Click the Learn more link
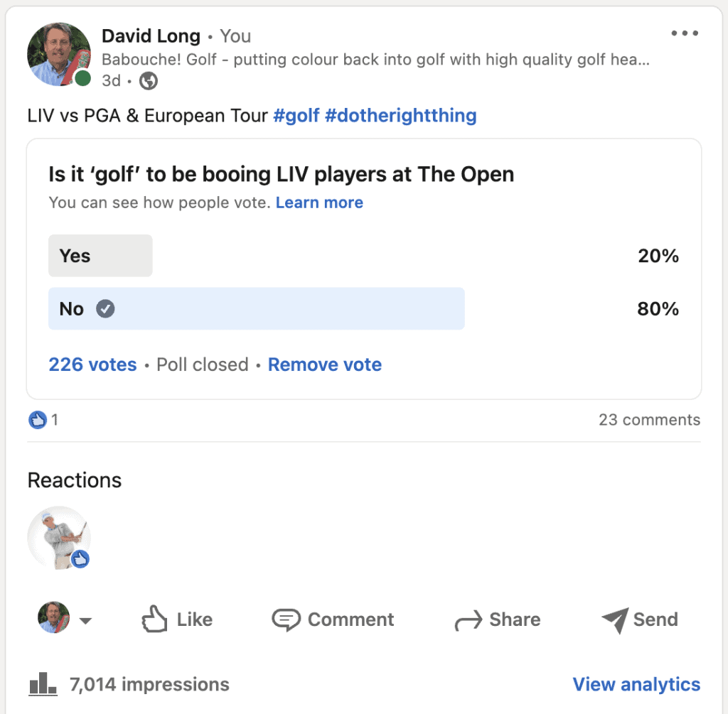Image resolution: width=728 pixels, height=714 pixels. [x=319, y=202]
